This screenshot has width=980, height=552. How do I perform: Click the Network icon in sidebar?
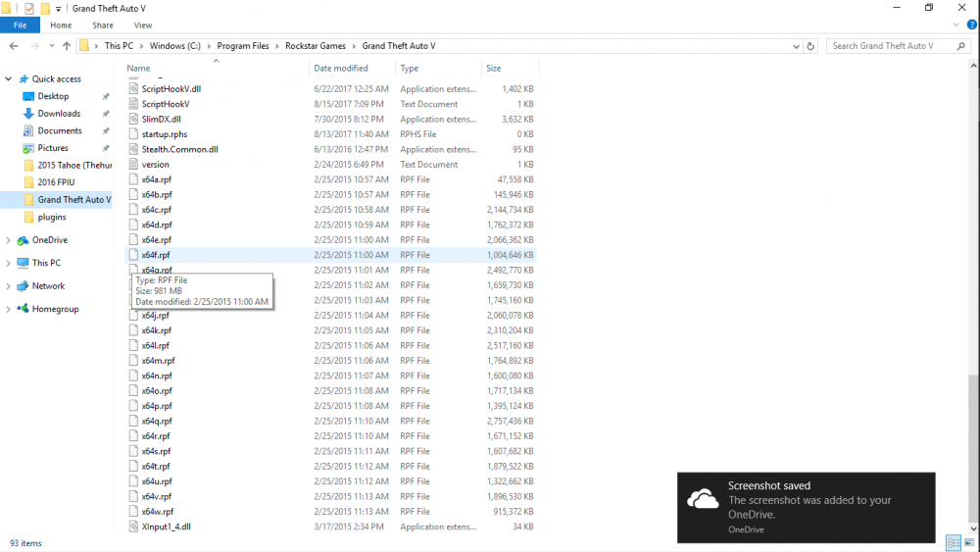point(23,286)
